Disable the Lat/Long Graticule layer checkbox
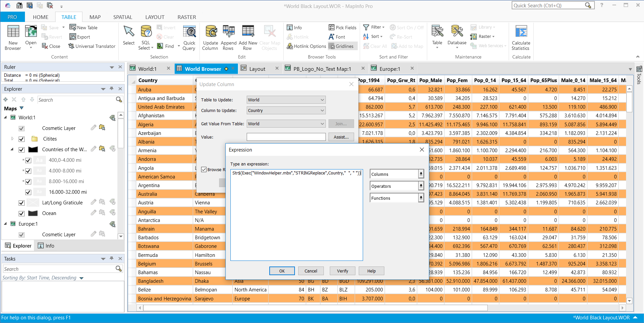Screen dimensions: 644x323 [x=22, y=203]
